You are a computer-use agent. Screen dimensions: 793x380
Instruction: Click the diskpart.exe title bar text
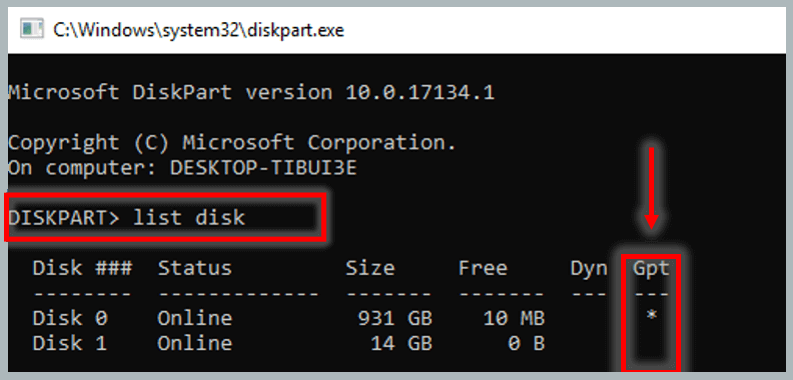[199, 30]
